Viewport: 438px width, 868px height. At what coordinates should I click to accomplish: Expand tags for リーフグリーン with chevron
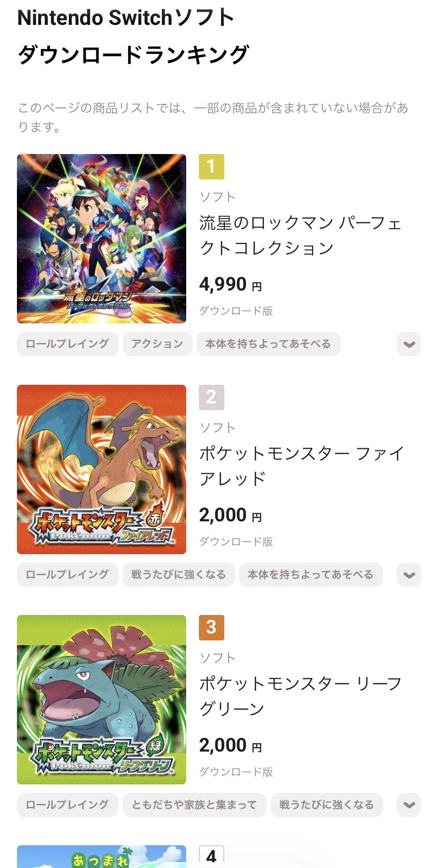409,805
